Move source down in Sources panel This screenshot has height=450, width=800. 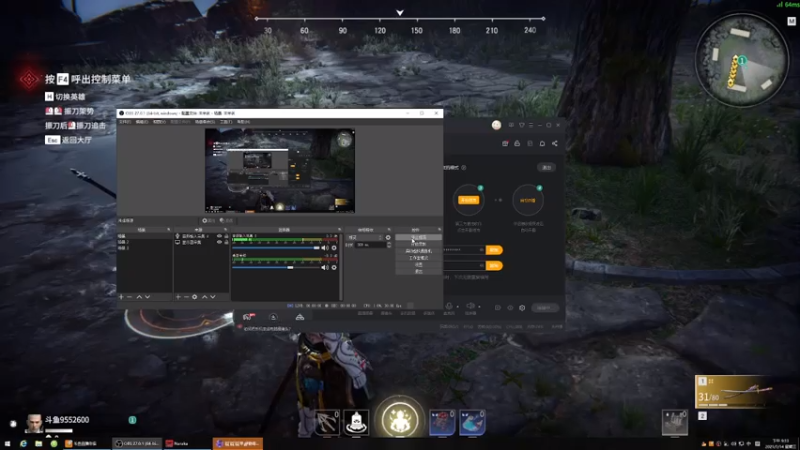point(213,296)
